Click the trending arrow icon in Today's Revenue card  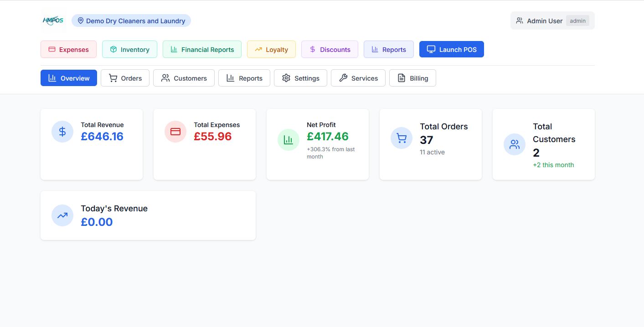(x=62, y=215)
